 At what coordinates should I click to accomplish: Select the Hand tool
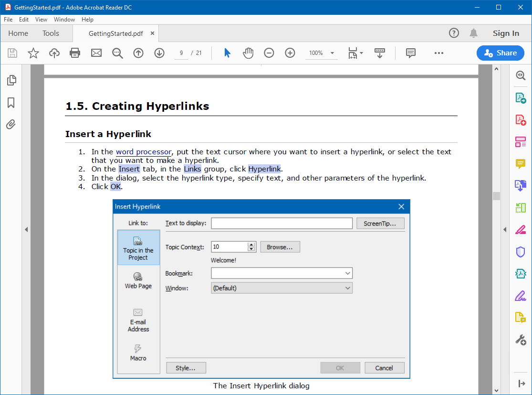pyautogui.click(x=248, y=53)
